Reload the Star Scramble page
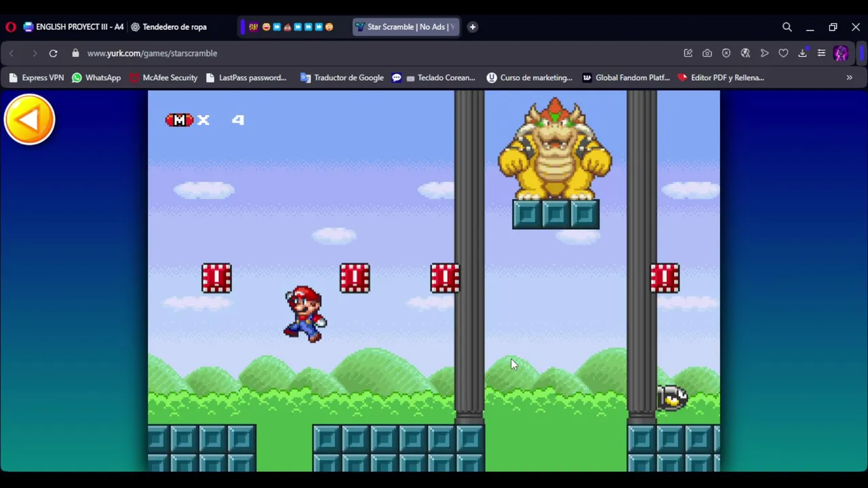Viewport: 868px width, 488px height. point(53,53)
